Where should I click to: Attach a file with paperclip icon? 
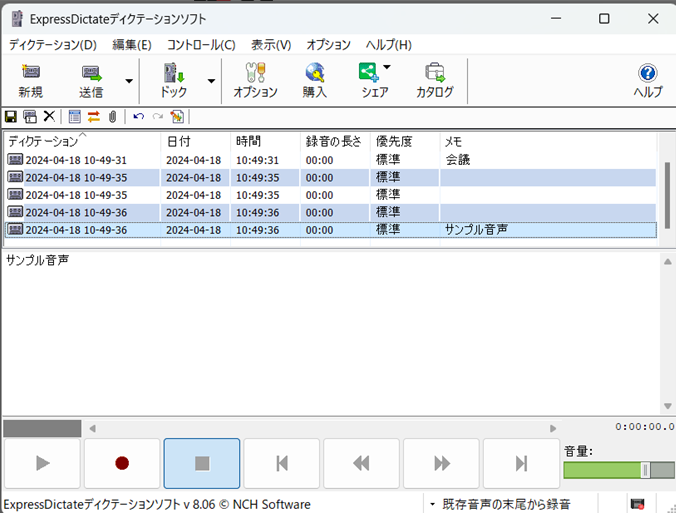pos(113,116)
